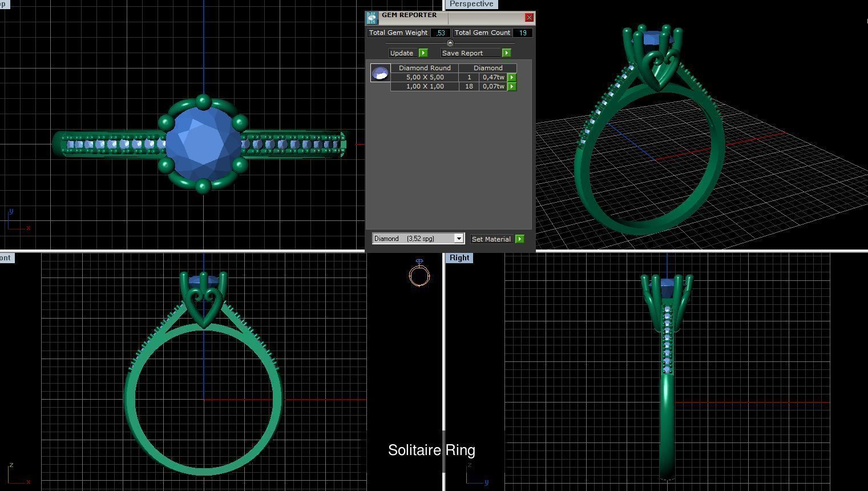Click the Update label in Gem Reporter
The image size is (868, 491).
402,53
